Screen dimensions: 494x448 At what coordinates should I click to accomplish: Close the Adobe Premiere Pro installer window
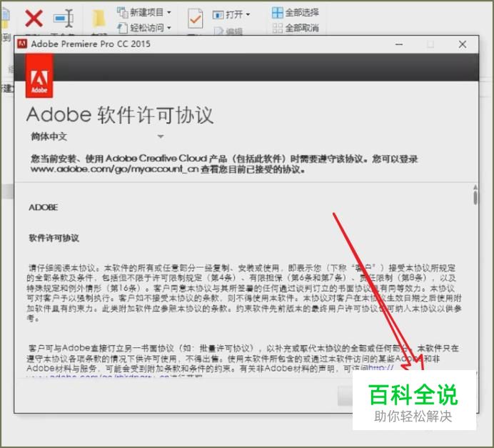point(463,44)
